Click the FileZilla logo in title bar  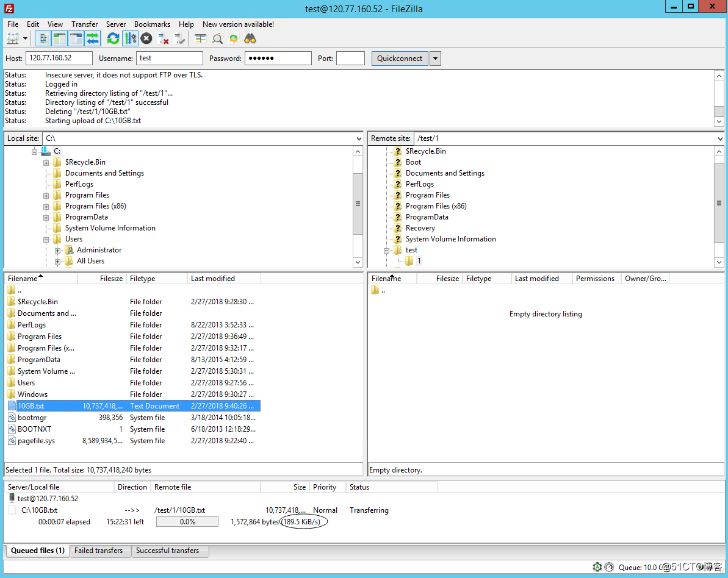point(9,9)
